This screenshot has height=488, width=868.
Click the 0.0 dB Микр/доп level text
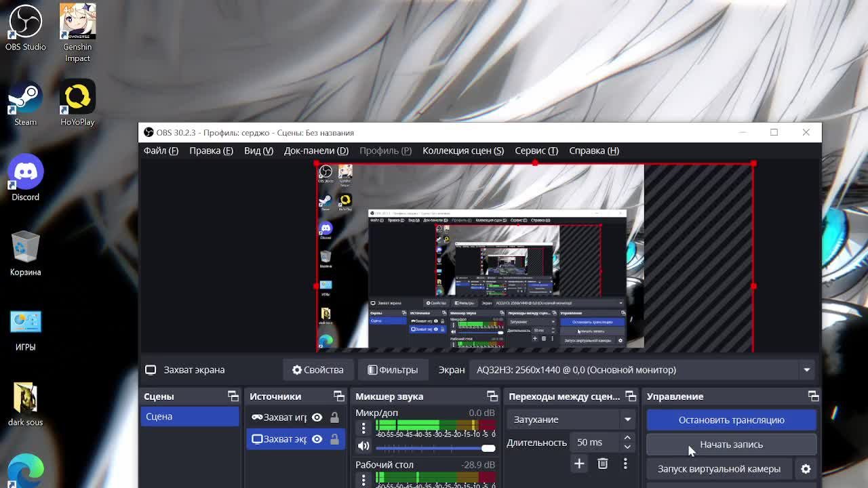tap(481, 413)
